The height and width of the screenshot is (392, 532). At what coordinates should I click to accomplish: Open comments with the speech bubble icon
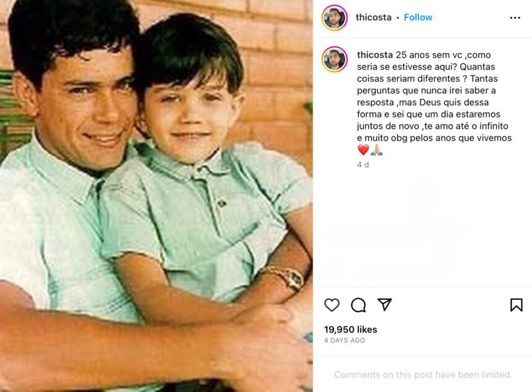tap(358, 305)
